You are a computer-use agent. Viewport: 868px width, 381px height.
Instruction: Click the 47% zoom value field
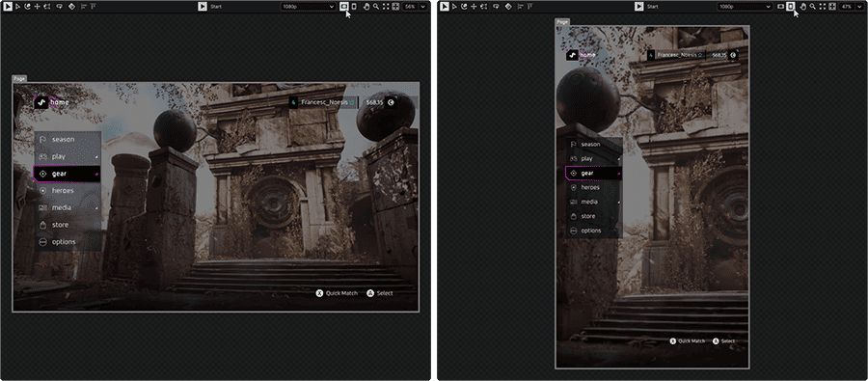(847, 7)
